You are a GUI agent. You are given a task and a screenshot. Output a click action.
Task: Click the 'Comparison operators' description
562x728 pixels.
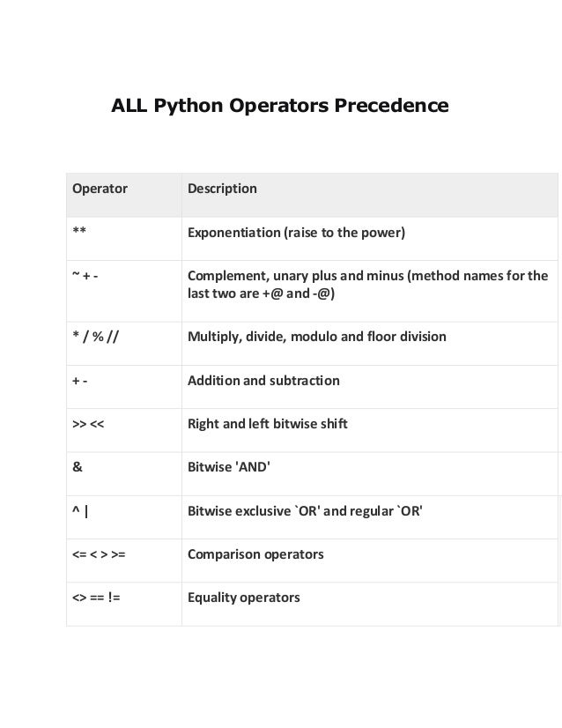coord(255,554)
